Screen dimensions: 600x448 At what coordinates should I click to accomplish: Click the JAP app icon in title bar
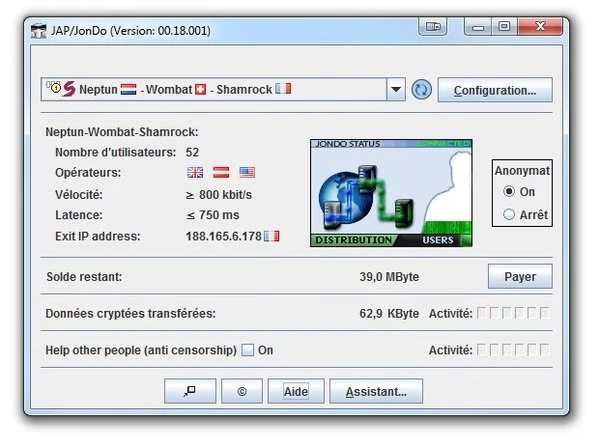pyautogui.click(x=39, y=31)
